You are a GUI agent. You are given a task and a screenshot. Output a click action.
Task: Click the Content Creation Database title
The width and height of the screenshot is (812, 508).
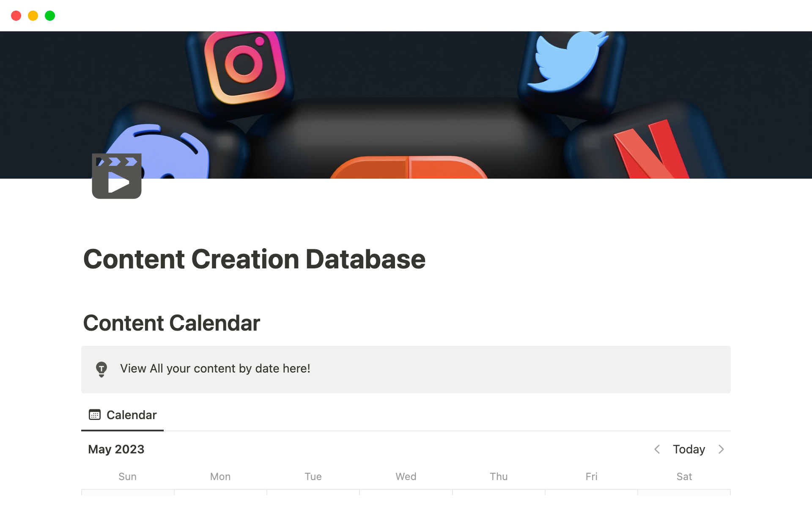[254, 259]
